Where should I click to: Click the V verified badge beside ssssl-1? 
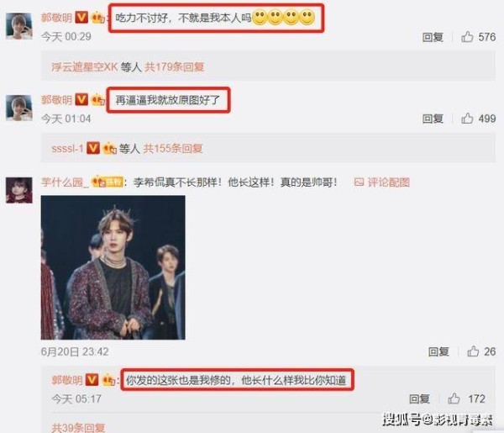93,148
